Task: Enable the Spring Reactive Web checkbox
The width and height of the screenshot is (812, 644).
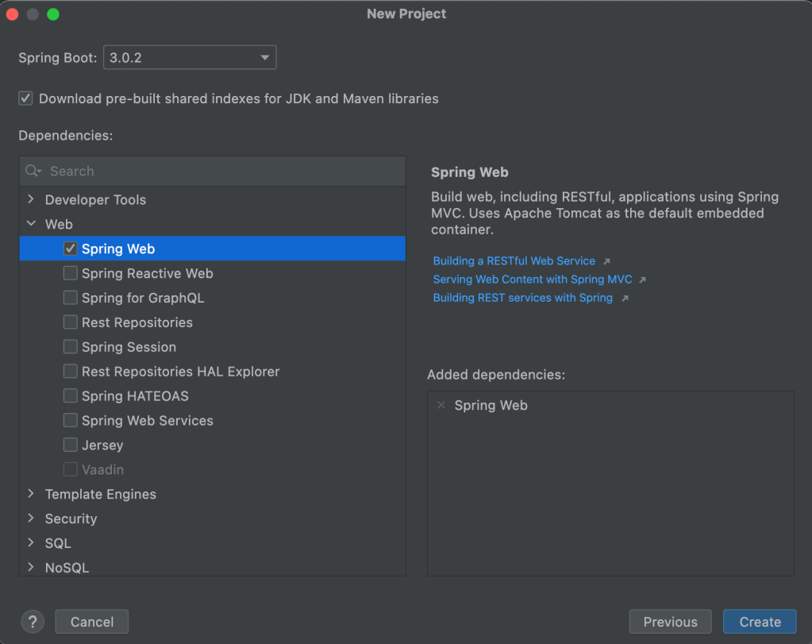Action: click(71, 273)
